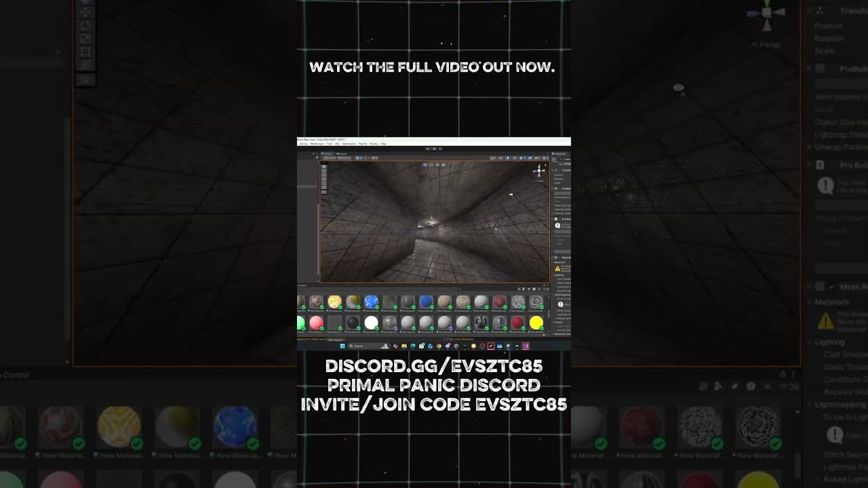868x488 pixels.
Task: Select the Rotate tool in Scene overlay
Action: pyautogui.click(x=325, y=175)
